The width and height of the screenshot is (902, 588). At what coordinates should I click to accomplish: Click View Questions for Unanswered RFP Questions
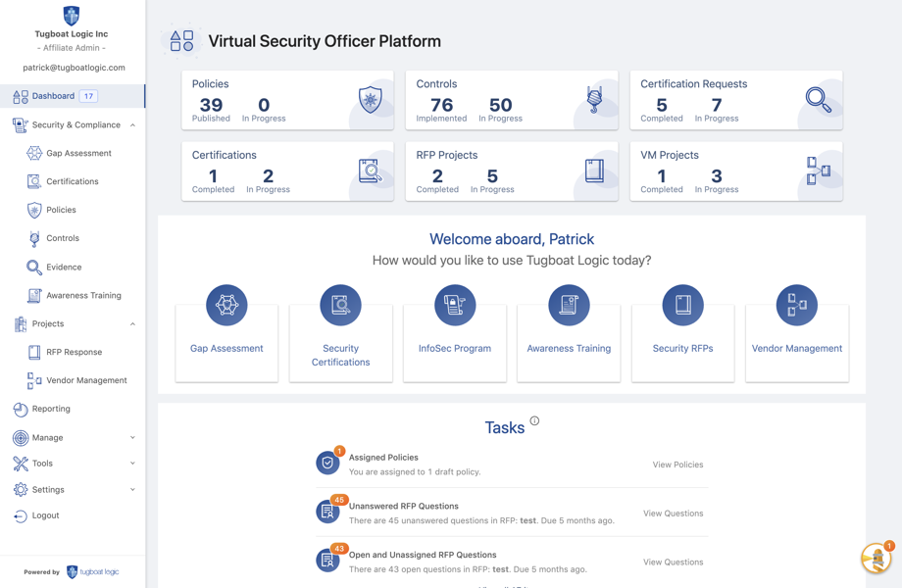click(x=673, y=514)
